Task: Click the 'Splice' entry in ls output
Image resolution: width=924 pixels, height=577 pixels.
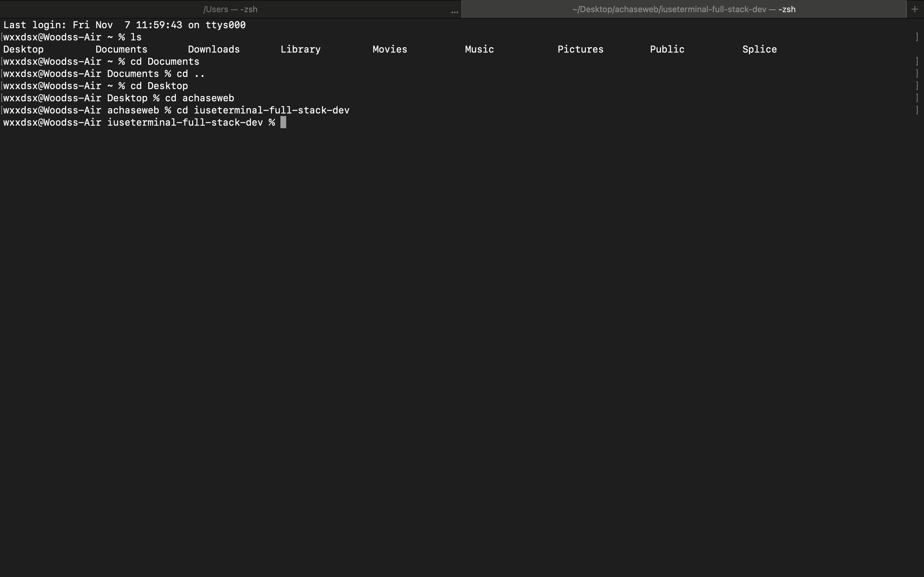Action: [759, 49]
